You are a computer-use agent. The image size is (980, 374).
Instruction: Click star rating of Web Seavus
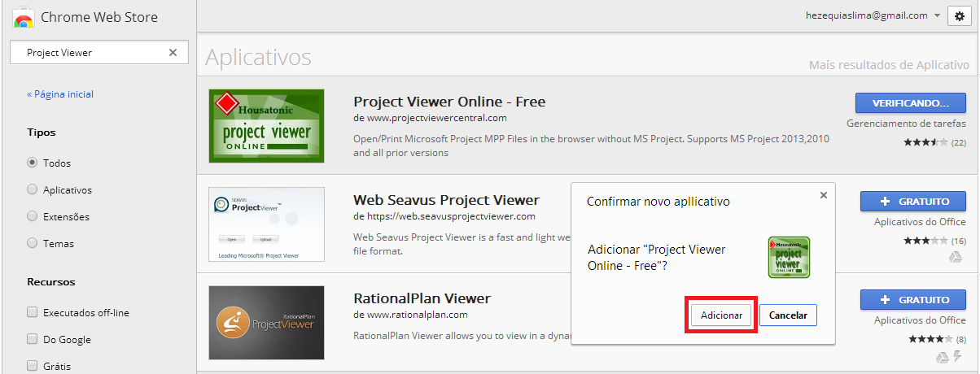tap(925, 241)
